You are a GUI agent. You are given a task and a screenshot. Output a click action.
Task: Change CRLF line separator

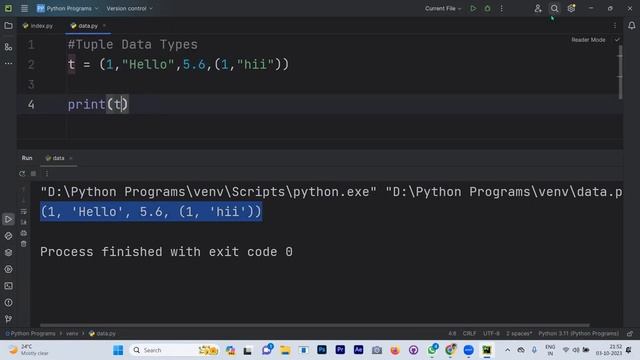[x=469, y=333]
